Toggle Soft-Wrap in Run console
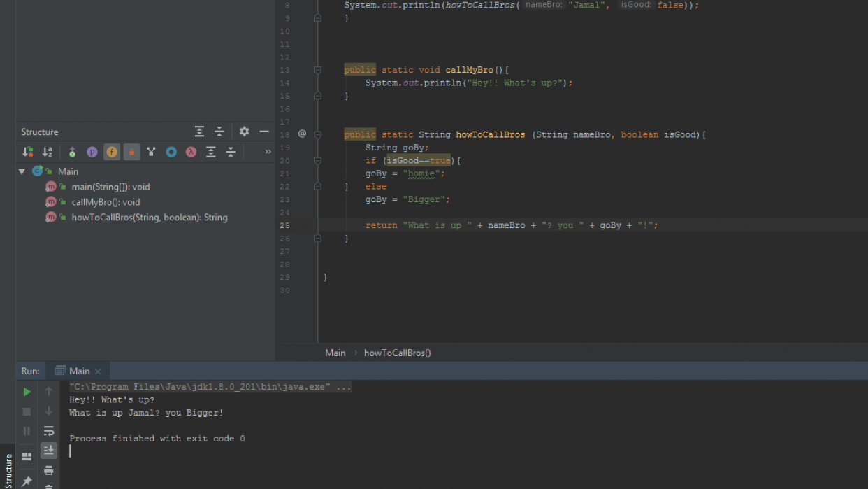Image resolution: width=868 pixels, height=489 pixels. click(x=49, y=431)
